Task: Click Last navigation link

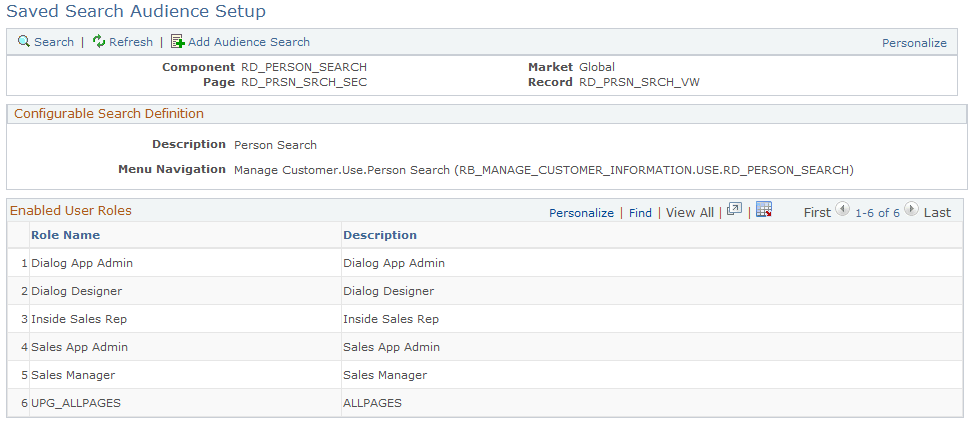Action: click(937, 212)
